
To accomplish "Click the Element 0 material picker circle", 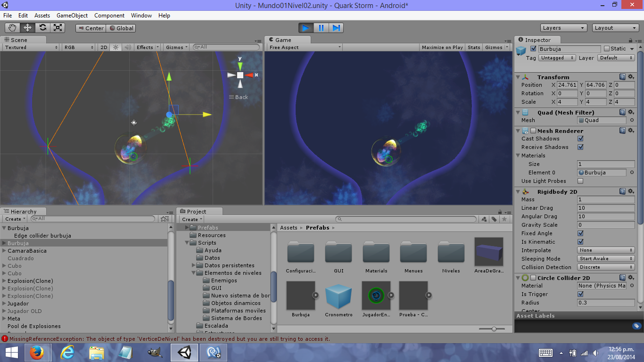I will [632, 173].
